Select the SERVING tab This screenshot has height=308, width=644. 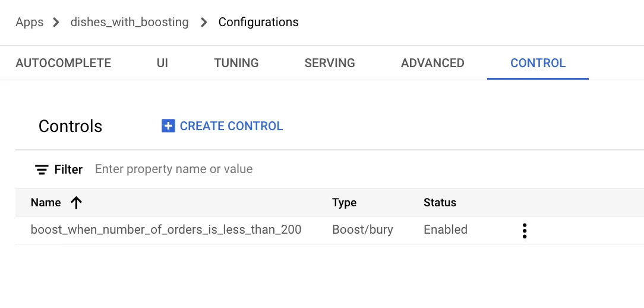(x=330, y=63)
